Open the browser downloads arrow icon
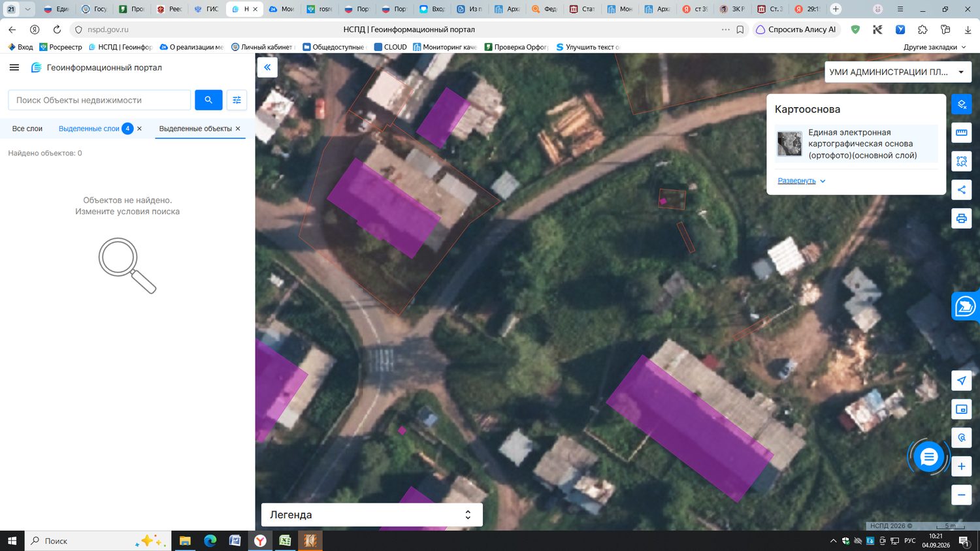The height and width of the screenshot is (551, 980). tap(968, 29)
